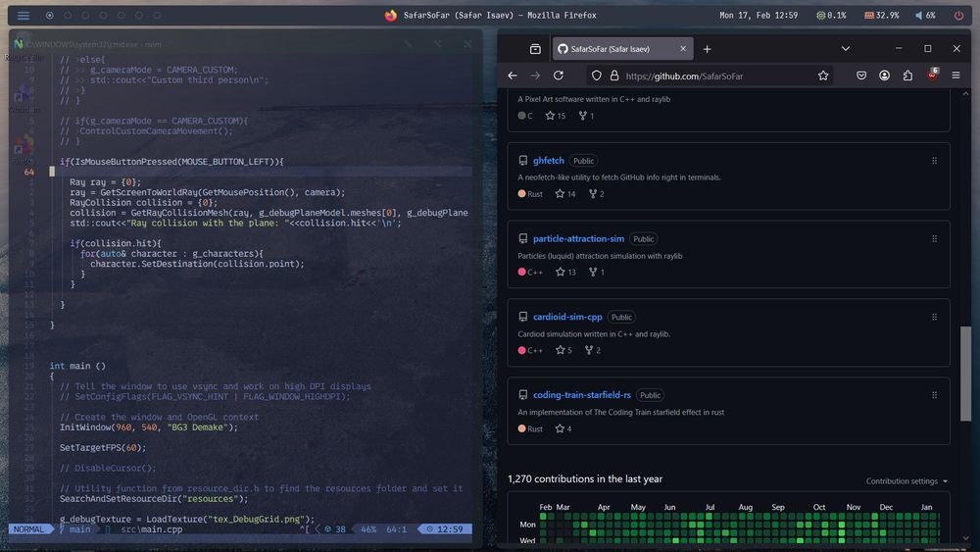Open the cardioid-sim-cpp repository link
980x552 pixels.
tap(567, 317)
